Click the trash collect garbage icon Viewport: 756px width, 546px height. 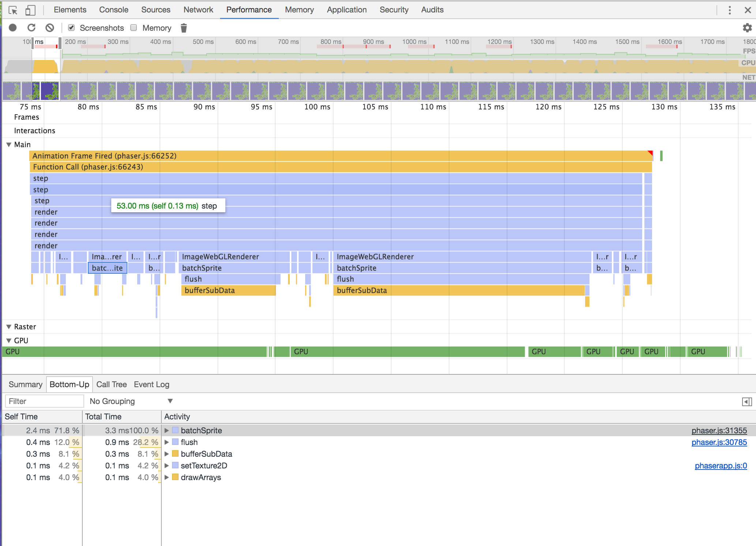184,28
